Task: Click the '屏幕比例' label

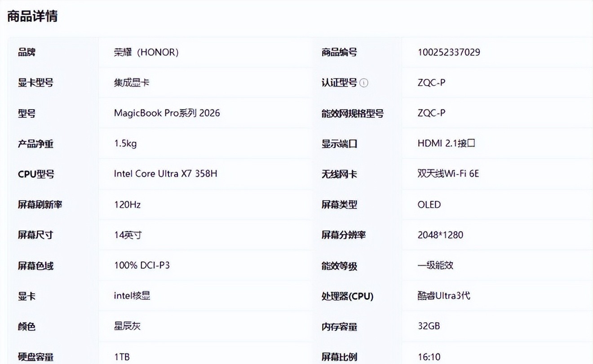Action: click(339, 357)
